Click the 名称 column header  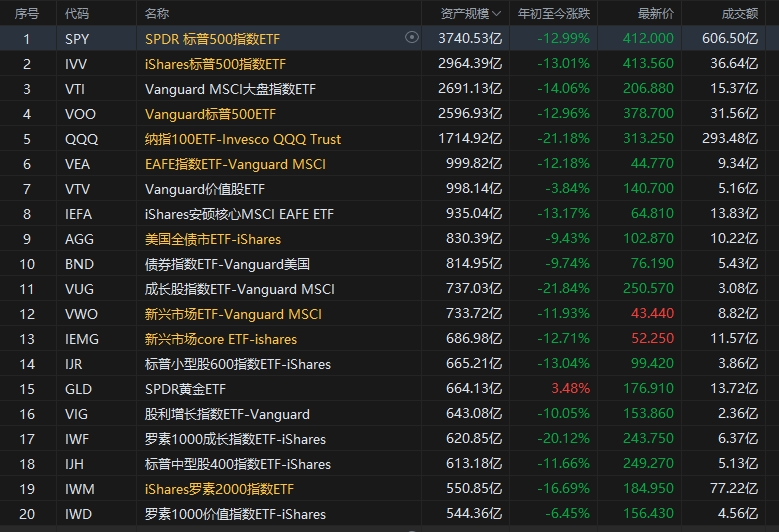[157, 13]
